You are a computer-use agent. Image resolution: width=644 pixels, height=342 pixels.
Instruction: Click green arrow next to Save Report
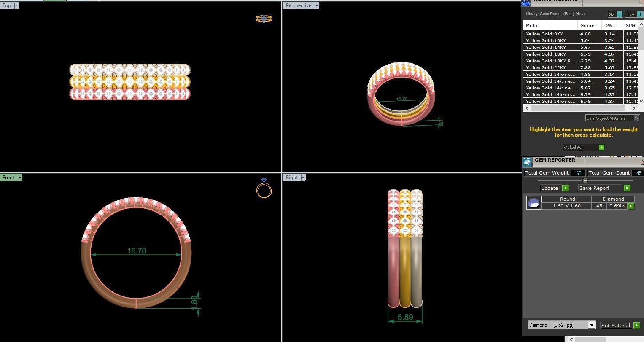[627, 188]
